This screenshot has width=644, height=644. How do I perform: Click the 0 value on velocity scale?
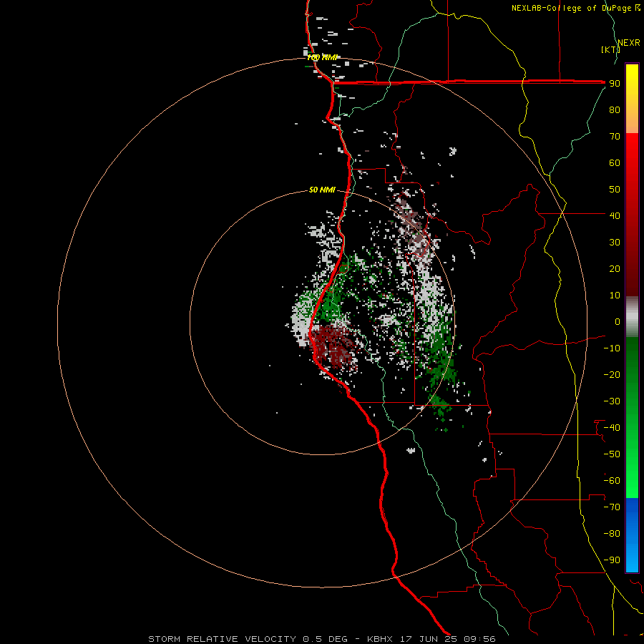click(x=618, y=322)
